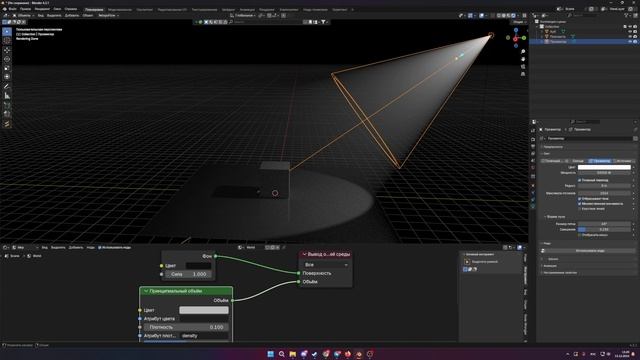Hide the selected Прожектор object via eye icon

coord(630,42)
